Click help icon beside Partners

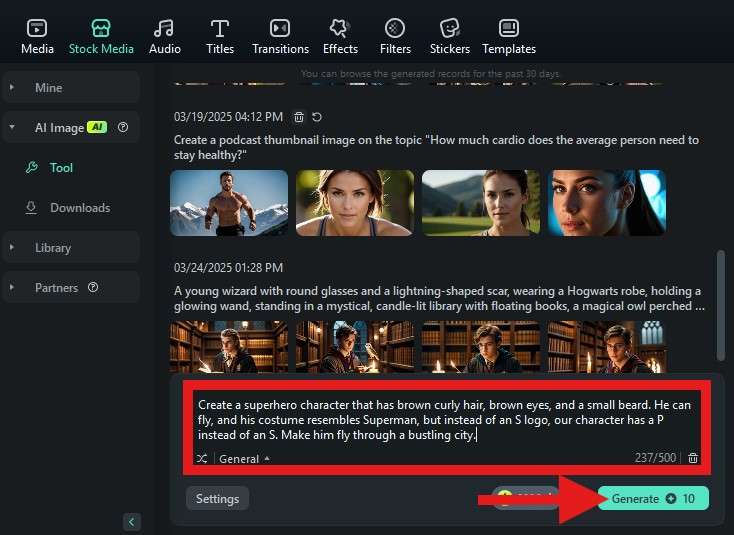(93, 287)
